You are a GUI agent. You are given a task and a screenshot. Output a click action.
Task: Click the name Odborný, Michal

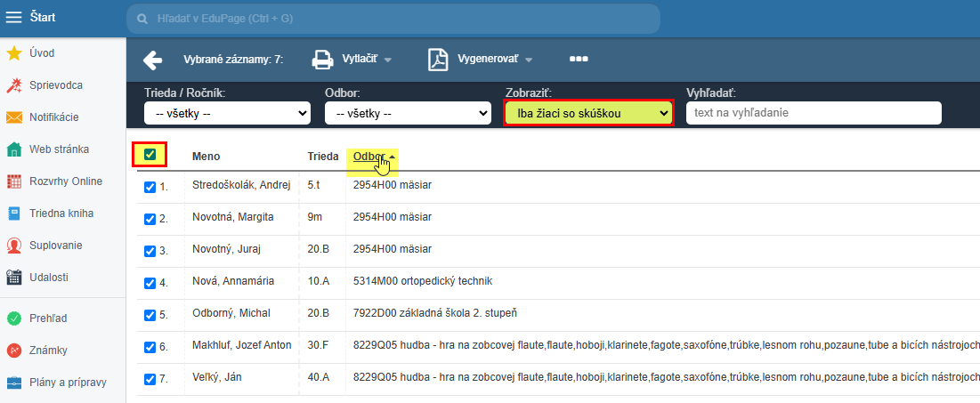pos(230,313)
